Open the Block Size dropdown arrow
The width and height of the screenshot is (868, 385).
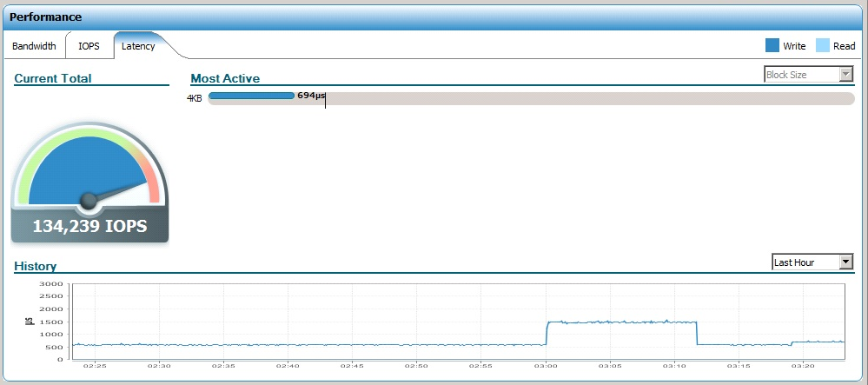[846, 74]
